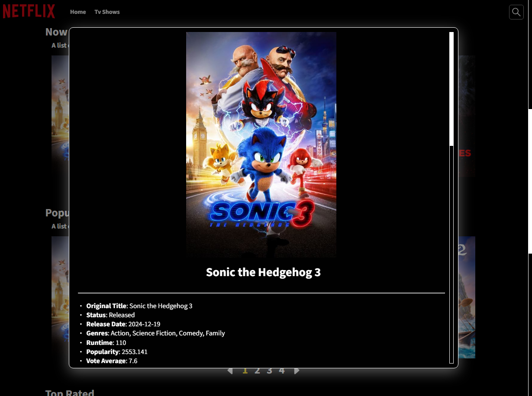
Task: Click the dimmed left poster in Now Playing row
Action: (60, 116)
